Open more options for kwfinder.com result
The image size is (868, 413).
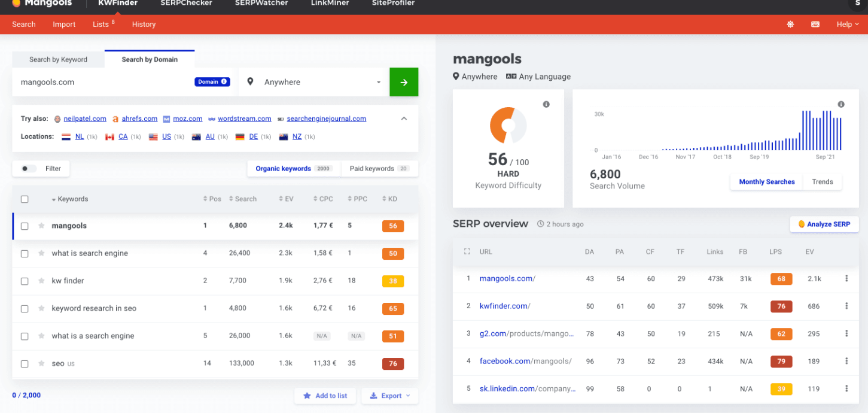[x=846, y=306]
